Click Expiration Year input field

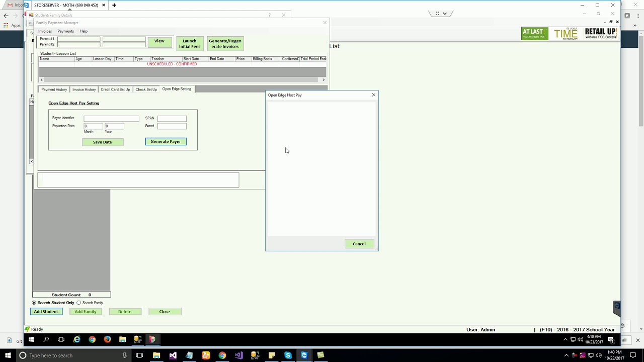click(114, 126)
